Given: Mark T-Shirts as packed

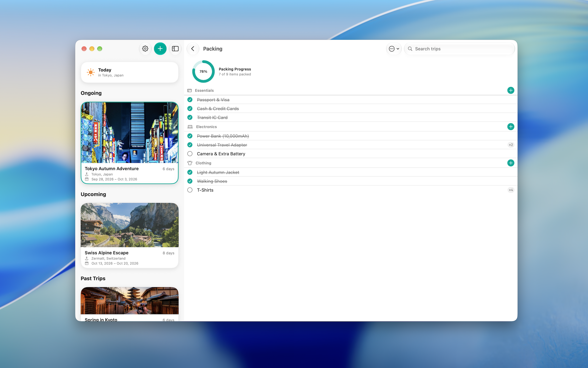Looking at the screenshot, I should pos(190,190).
